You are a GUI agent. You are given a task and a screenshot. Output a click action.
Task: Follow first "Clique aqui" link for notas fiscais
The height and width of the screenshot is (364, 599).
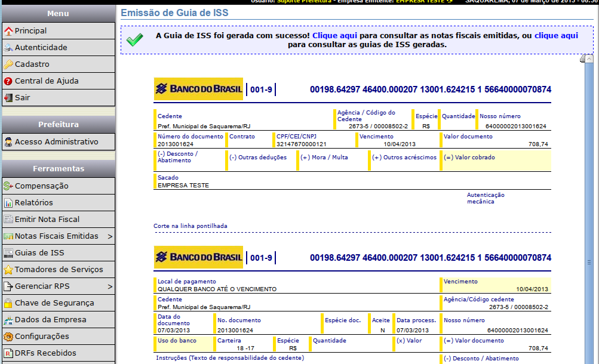pos(334,36)
